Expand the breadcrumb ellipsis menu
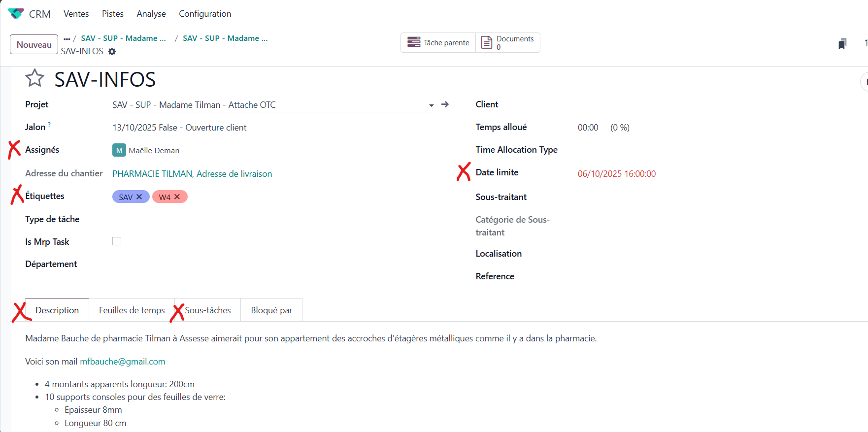 (67, 39)
